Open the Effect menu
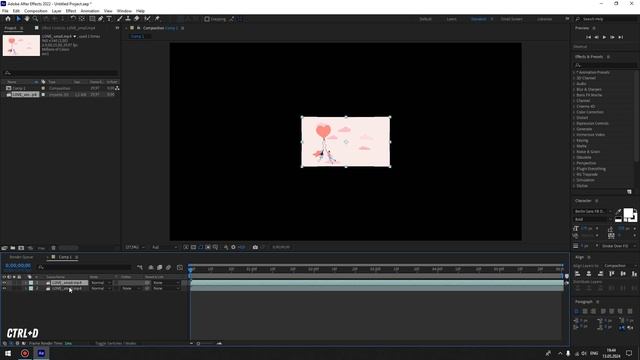Screen dimensions: 640x360 click(x=71, y=11)
